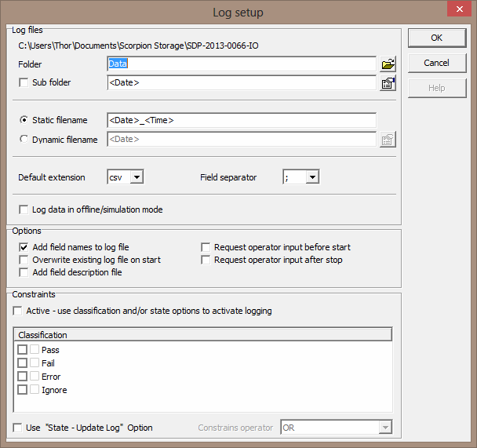477x448 pixels.
Task: Uncheck Add field names to log file
Action: pyautogui.click(x=24, y=247)
